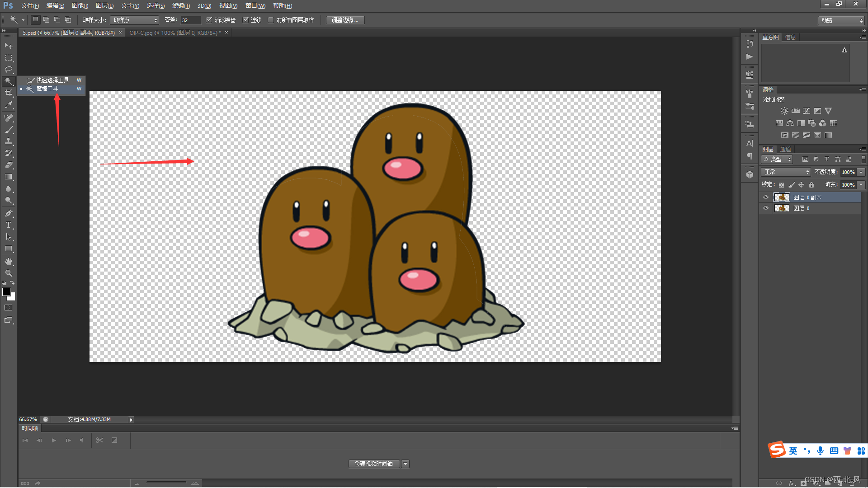The image size is (868, 488).
Task: Open the 取样大小 dropdown
Action: 134,20
